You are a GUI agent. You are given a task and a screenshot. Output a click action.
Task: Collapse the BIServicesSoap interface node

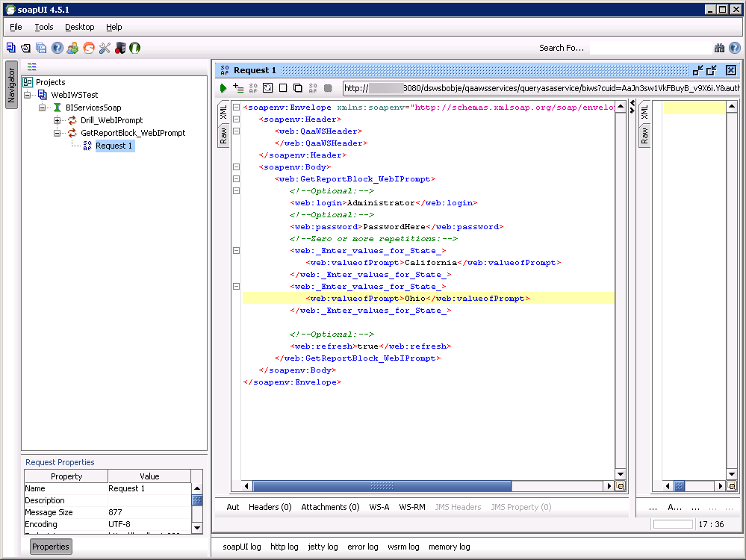pyautogui.click(x=43, y=108)
